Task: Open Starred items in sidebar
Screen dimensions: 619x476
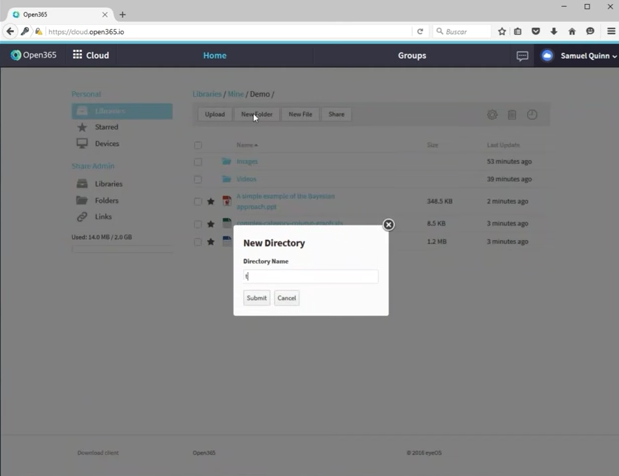Action: [x=106, y=127]
